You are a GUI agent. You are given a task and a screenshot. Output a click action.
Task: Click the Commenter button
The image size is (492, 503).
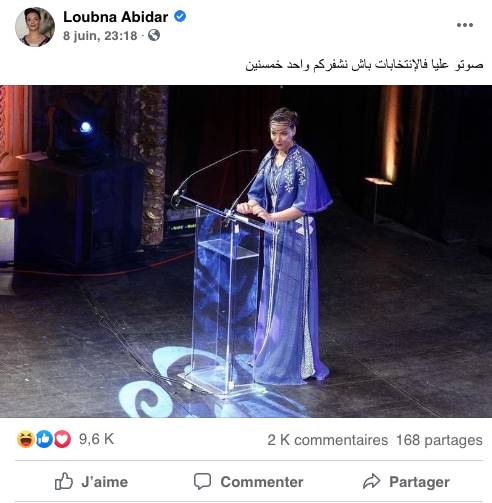(248, 482)
